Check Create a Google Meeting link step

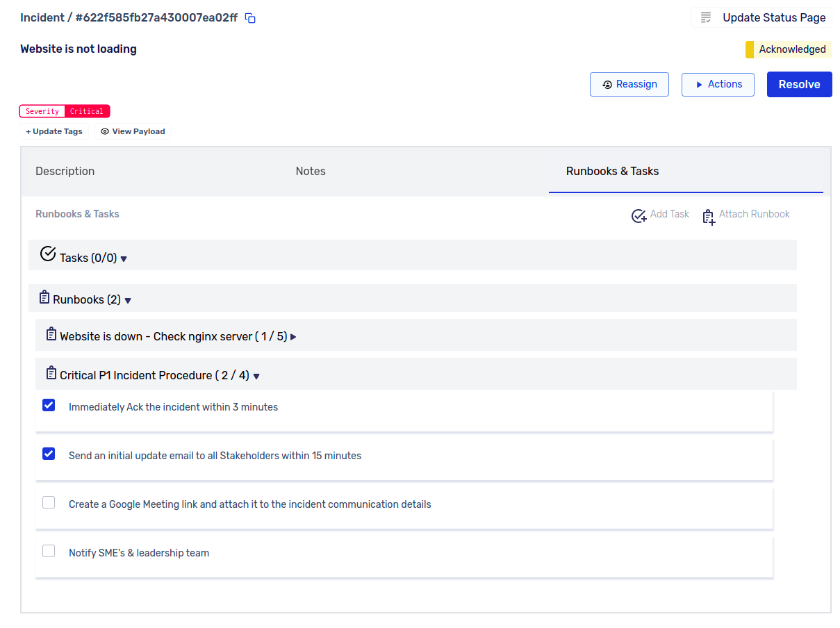click(x=49, y=502)
